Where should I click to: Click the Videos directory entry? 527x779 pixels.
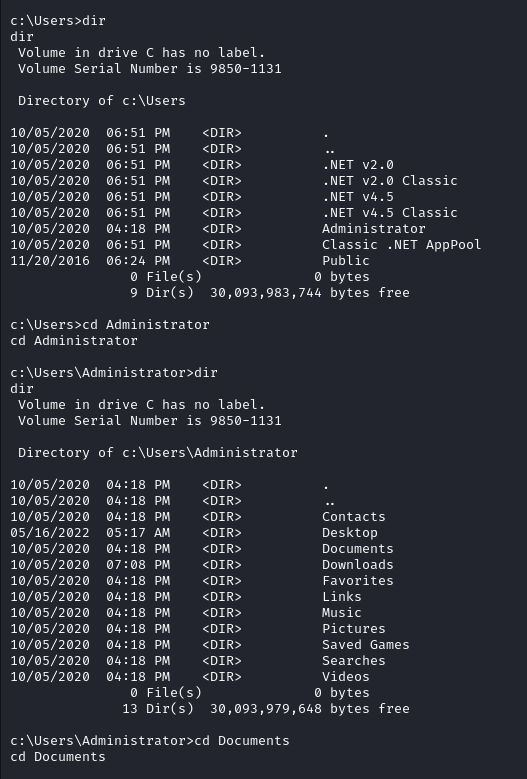click(346, 677)
